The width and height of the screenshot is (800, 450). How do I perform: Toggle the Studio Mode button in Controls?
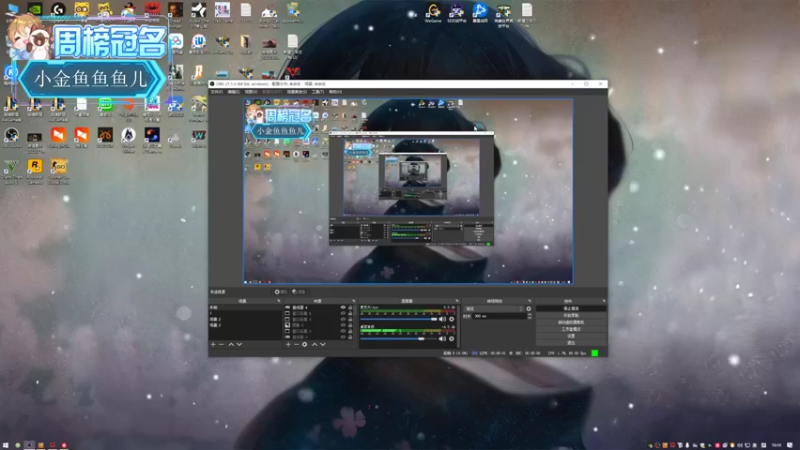(571, 329)
